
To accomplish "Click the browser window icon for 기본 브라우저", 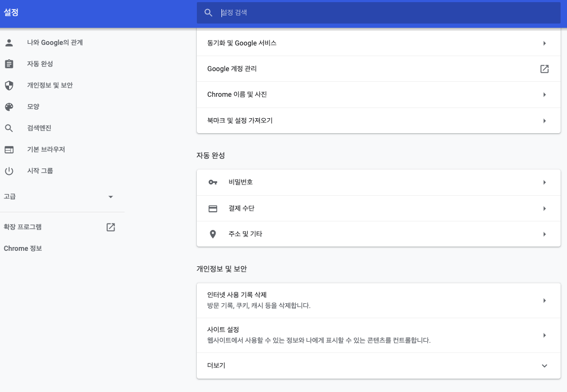I will click(x=9, y=149).
